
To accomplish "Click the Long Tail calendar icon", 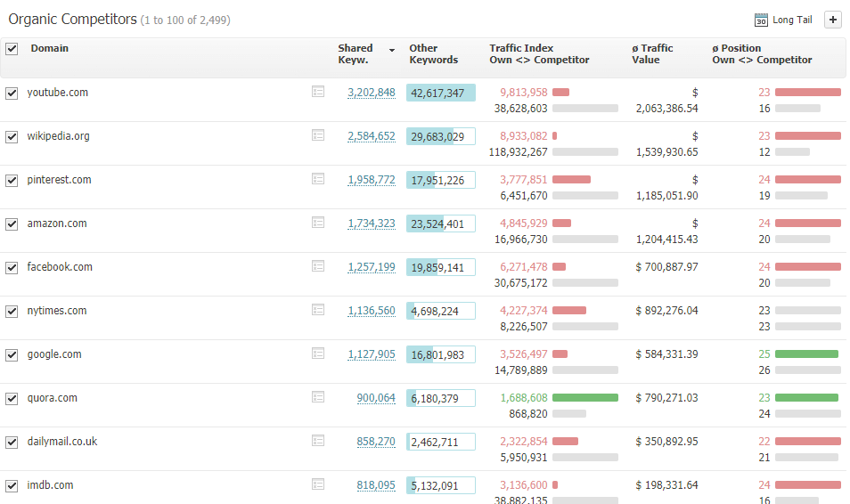I will (x=761, y=20).
